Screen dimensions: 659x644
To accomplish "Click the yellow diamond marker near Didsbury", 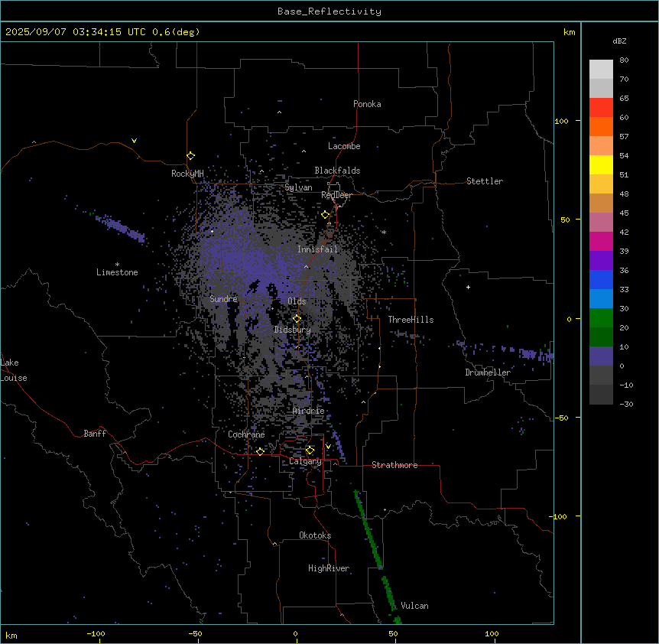I will 297,319.
